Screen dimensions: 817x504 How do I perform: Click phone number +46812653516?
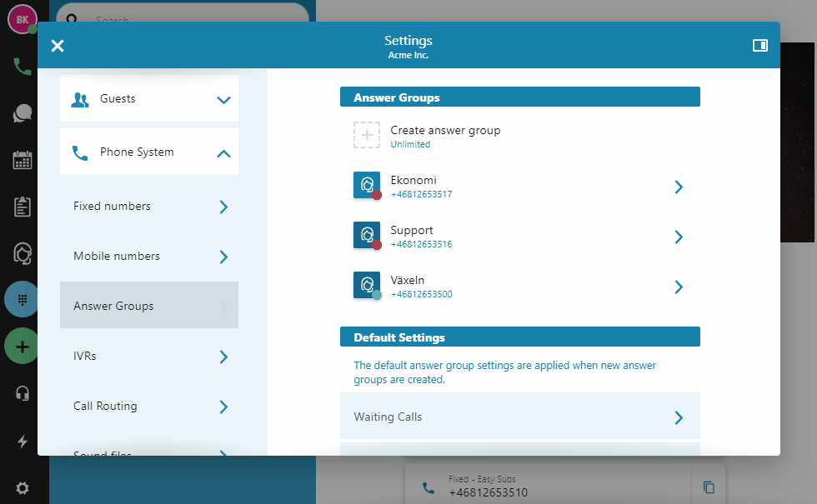pyautogui.click(x=422, y=244)
